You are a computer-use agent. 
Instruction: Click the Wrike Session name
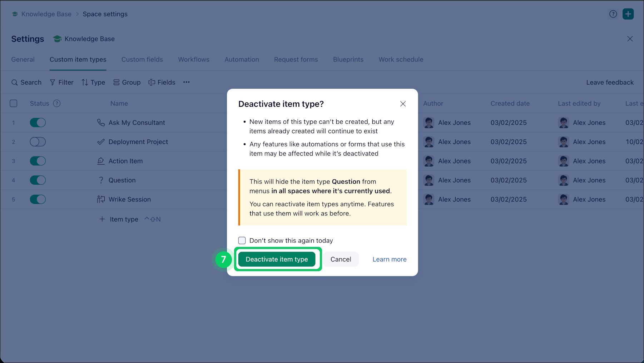(130, 199)
